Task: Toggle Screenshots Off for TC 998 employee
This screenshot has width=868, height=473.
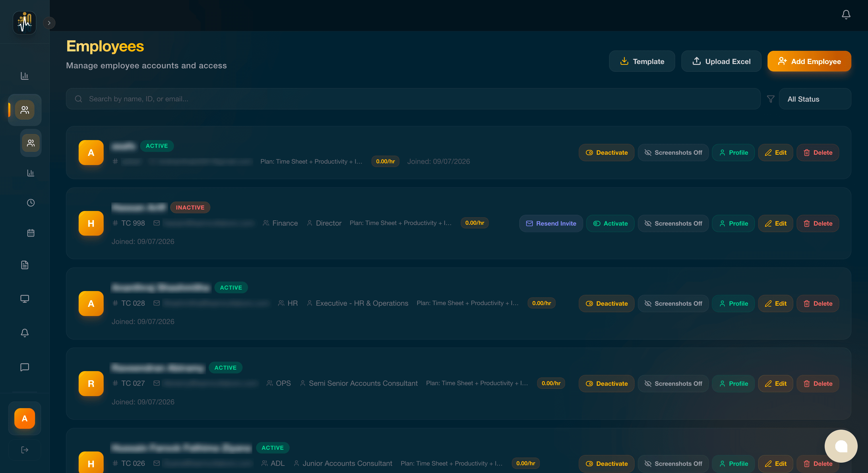Action: (x=673, y=223)
